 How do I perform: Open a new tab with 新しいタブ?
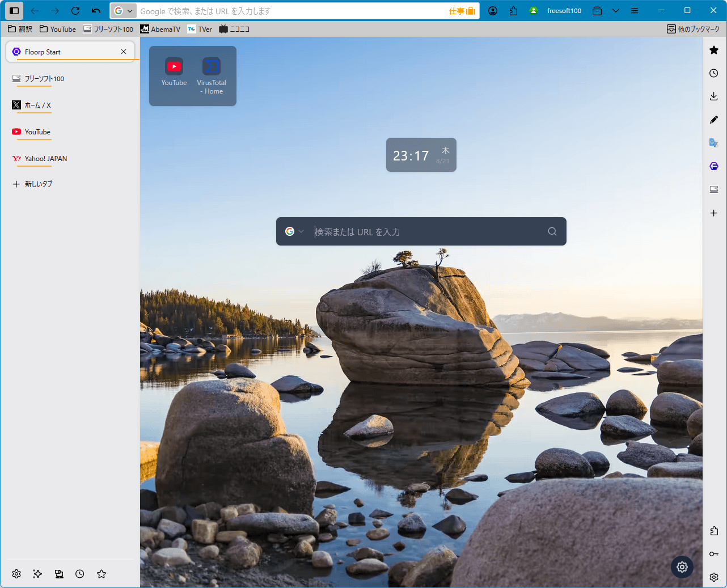point(70,184)
